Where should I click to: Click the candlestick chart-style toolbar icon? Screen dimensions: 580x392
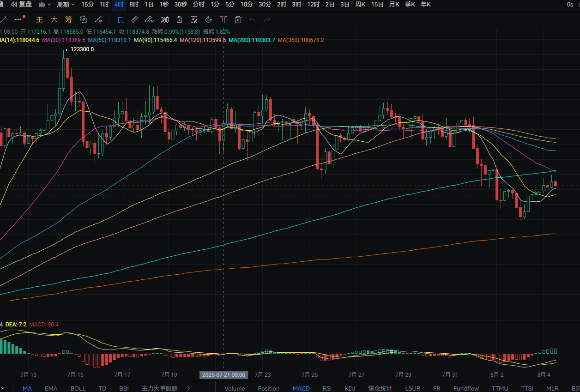pos(164,19)
